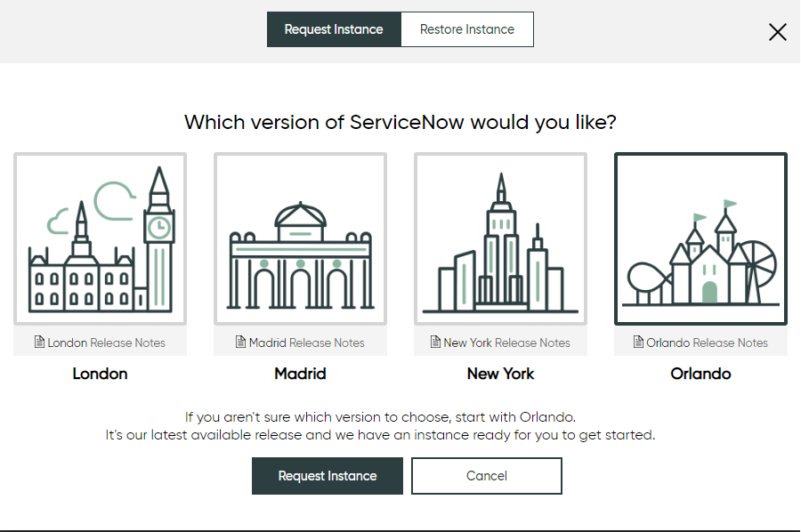Click the bottom Request Instance button
This screenshot has height=532, width=801.
tap(328, 476)
